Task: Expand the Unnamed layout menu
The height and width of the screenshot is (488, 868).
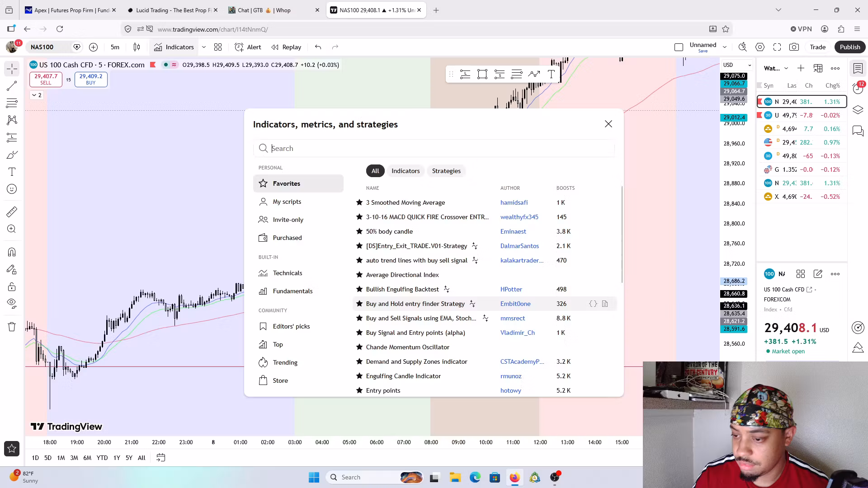Action: tap(725, 47)
